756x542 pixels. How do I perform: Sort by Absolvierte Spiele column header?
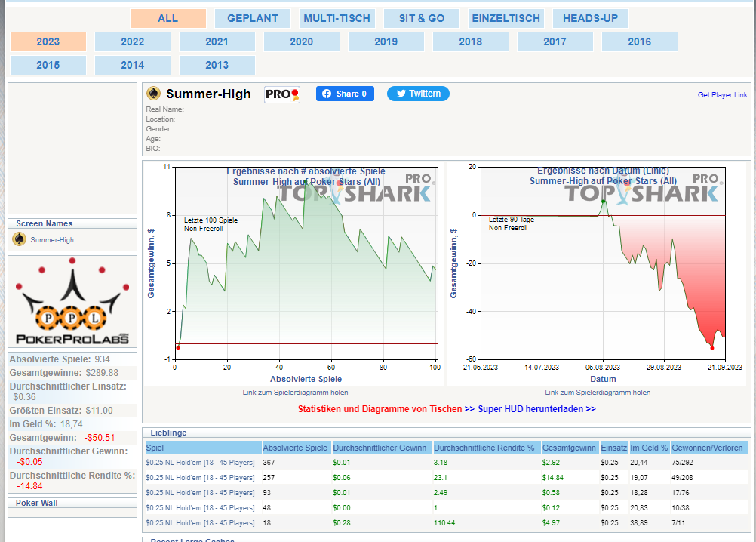click(297, 448)
